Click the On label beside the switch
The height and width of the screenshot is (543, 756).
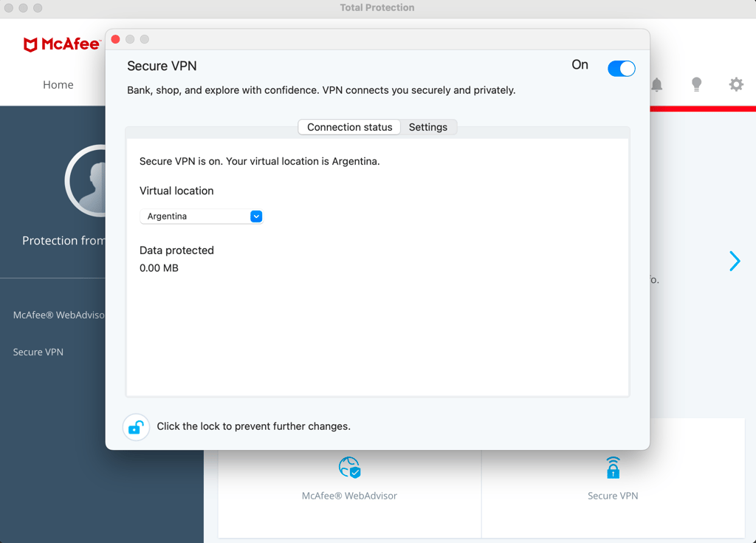point(580,65)
